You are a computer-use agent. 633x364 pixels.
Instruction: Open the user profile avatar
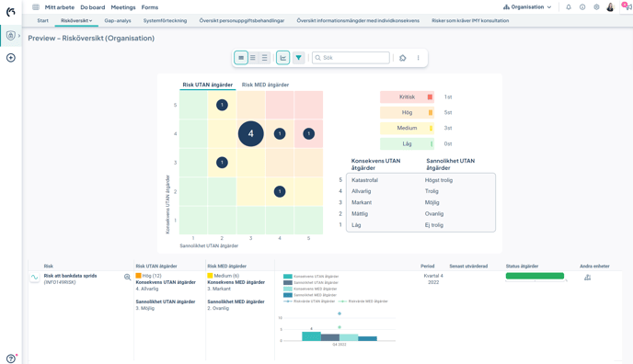point(610,7)
